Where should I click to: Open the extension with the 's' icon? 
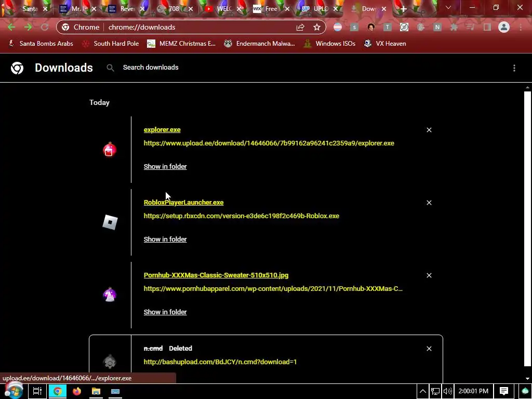click(x=354, y=27)
